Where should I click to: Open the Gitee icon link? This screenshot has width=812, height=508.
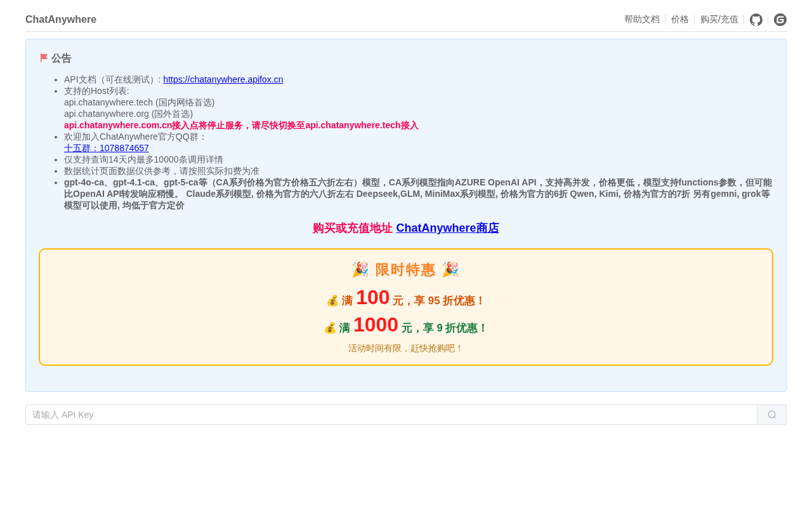[x=780, y=20]
